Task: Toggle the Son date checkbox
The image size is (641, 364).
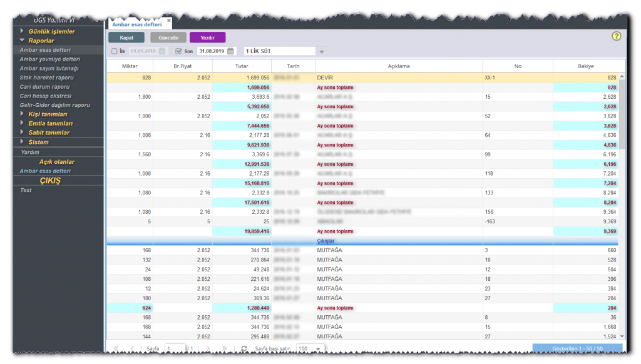Action: (178, 51)
